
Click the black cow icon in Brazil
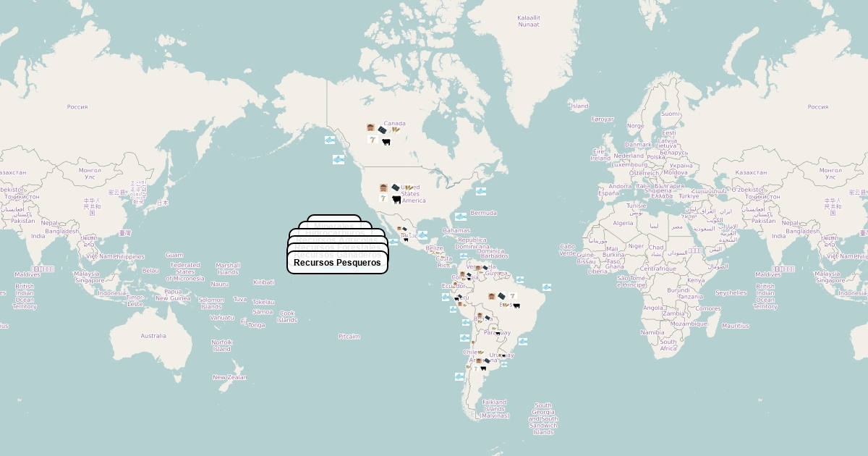[x=516, y=305]
